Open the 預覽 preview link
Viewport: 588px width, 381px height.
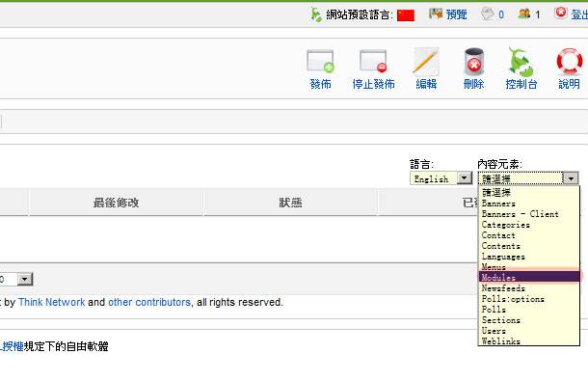[456, 14]
